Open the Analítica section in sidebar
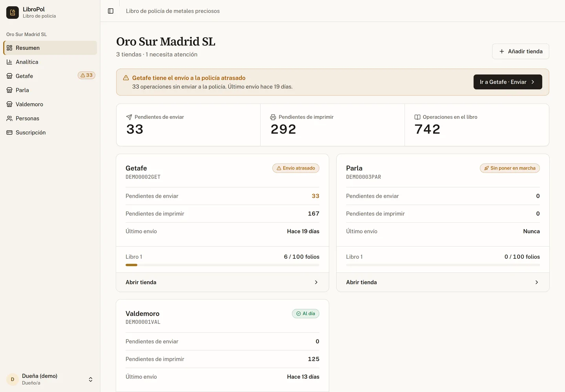Image resolution: width=565 pixels, height=392 pixels. (50, 62)
